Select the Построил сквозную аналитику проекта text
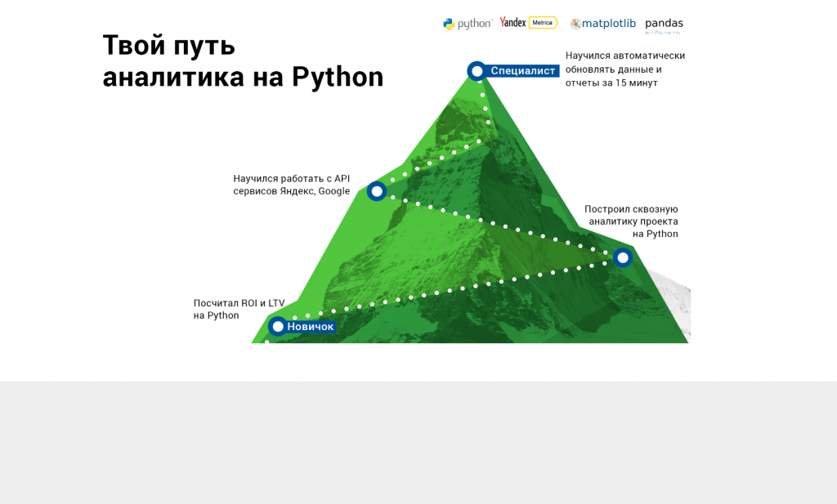 tap(632, 221)
